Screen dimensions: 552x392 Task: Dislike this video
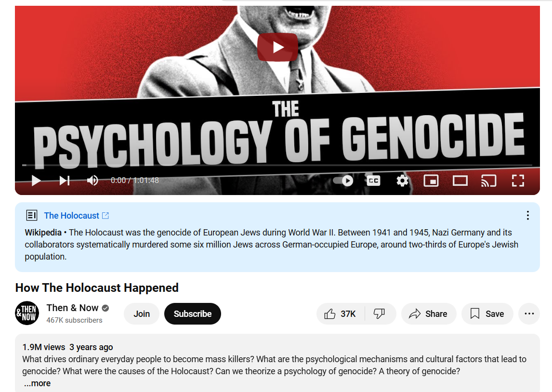[x=380, y=314]
